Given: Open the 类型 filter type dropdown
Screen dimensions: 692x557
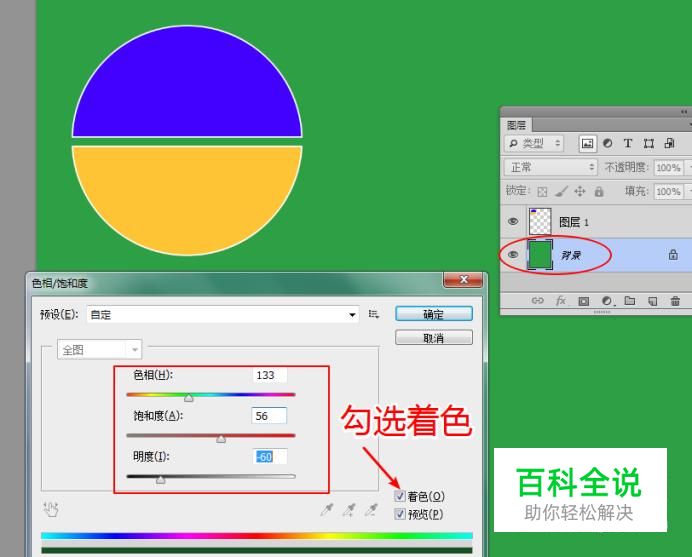Looking at the screenshot, I should (534, 143).
